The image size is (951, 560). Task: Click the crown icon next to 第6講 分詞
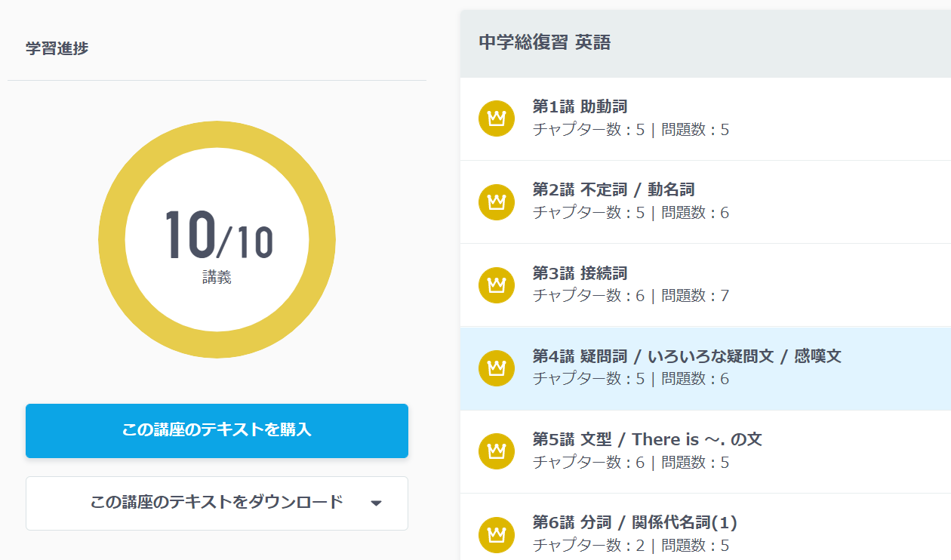[x=497, y=534]
